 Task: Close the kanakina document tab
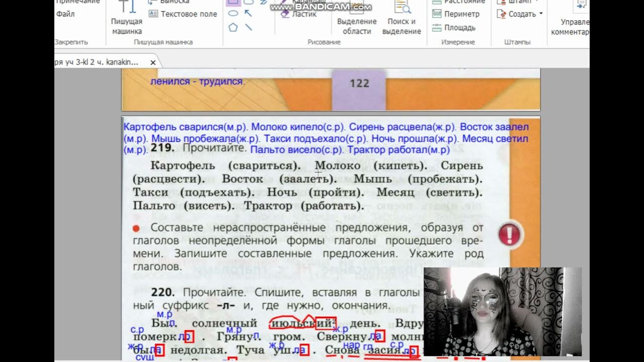(x=153, y=62)
